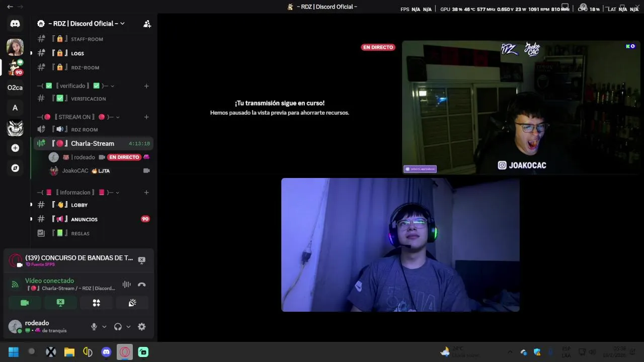Screen dimensions: 644x362
Task: Mute the microphone
Action: point(94,327)
